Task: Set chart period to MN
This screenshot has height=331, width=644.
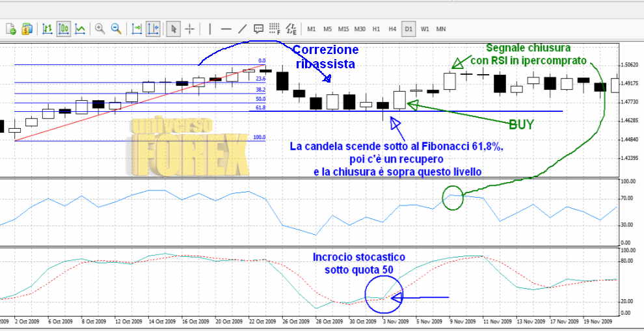Action: point(441,29)
